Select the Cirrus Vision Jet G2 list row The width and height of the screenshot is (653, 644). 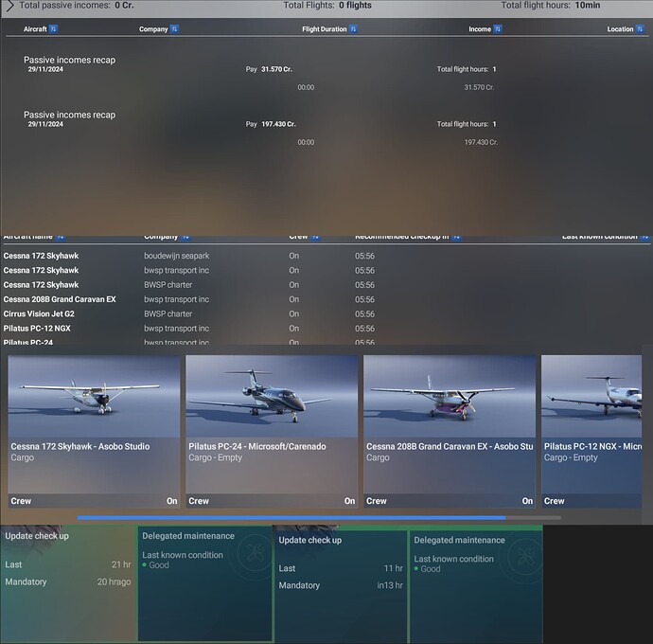coord(326,313)
